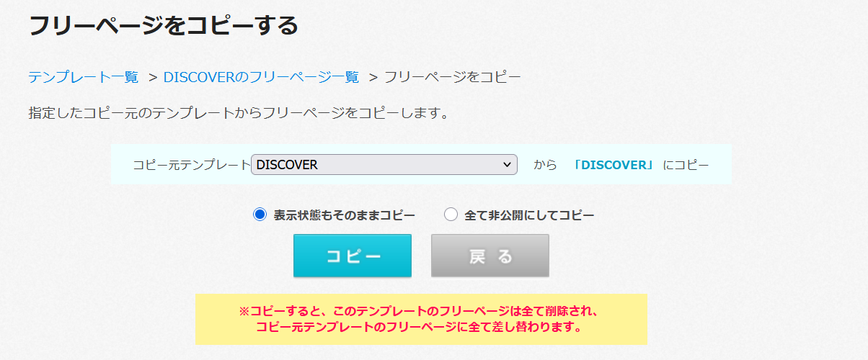Open the テンプレート一覧 breadcrumb link
This screenshot has width=868, height=360.
coord(84,77)
